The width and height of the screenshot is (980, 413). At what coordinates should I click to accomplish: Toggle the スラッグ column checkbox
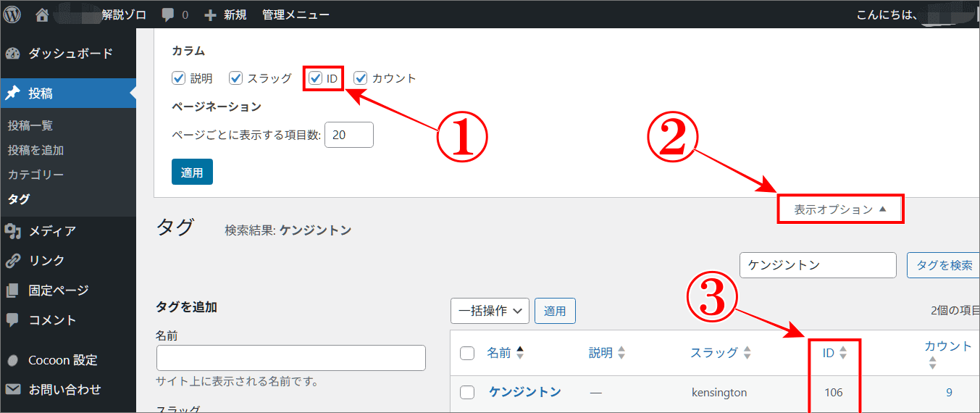coord(236,78)
